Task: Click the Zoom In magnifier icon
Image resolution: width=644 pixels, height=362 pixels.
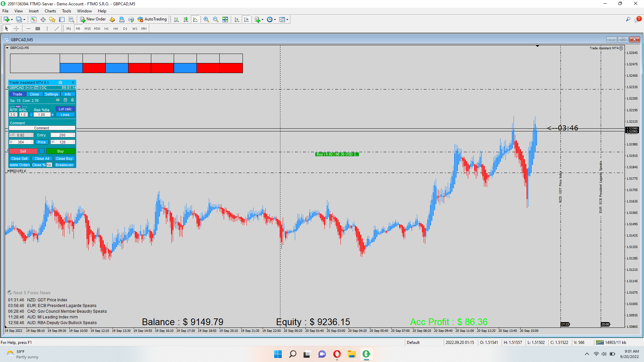Action: 206,19
